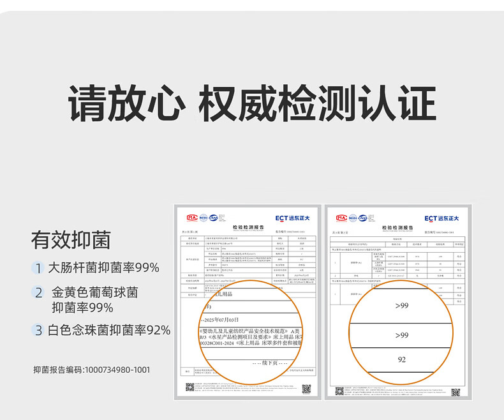Open the right test report page thumbnail
The image size is (504, 420).
pos(398,303)
